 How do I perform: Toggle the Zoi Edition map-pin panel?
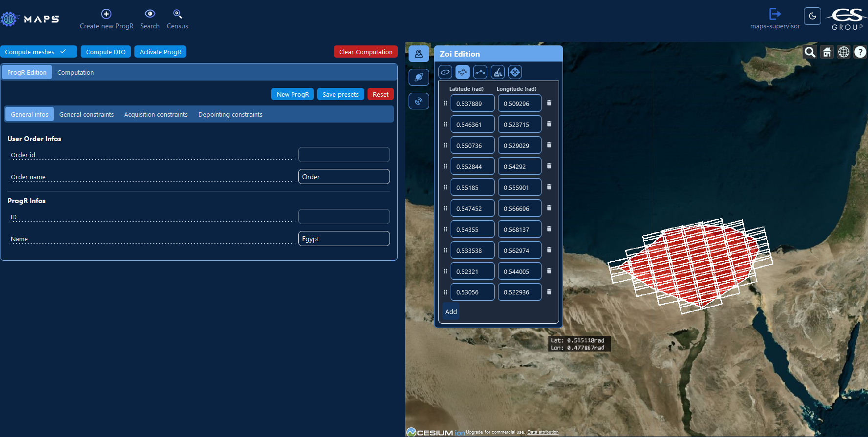(419, 54)
